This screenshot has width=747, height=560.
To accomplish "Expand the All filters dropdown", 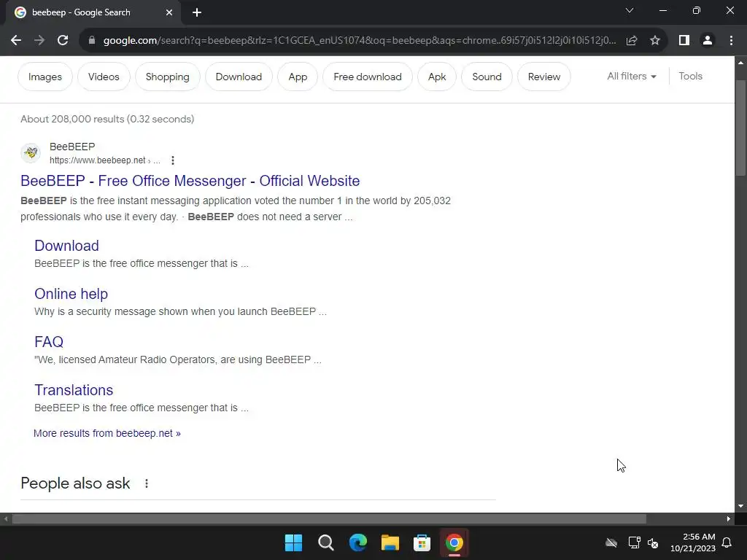I will tap(632, 76).
